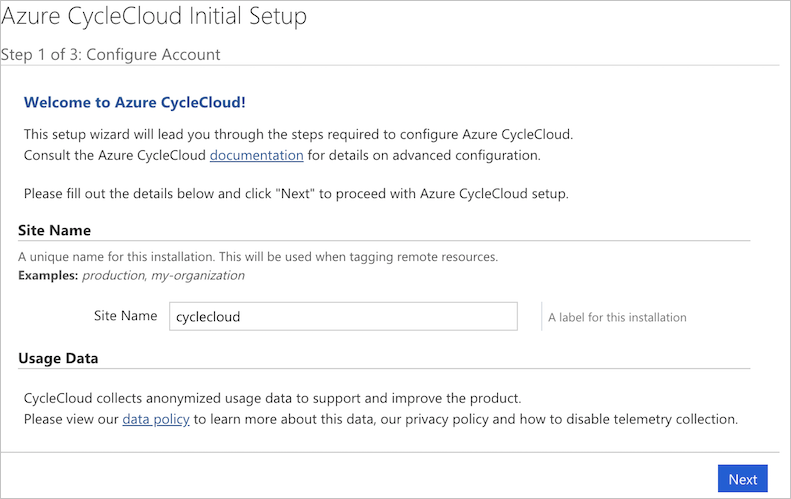Focus the Site Name input field
The image size is (791, 499).
point(343,316)
